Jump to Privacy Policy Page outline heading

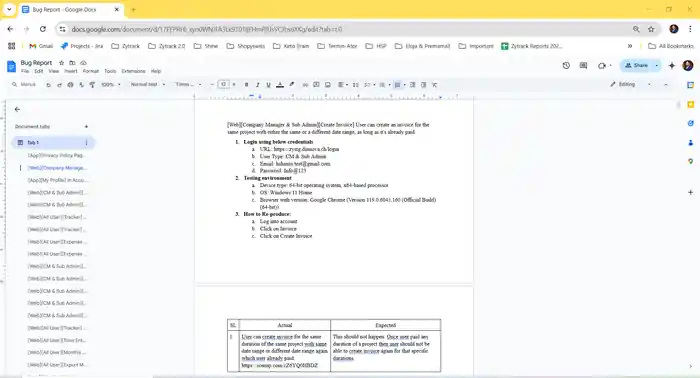[x=56, y=155]
